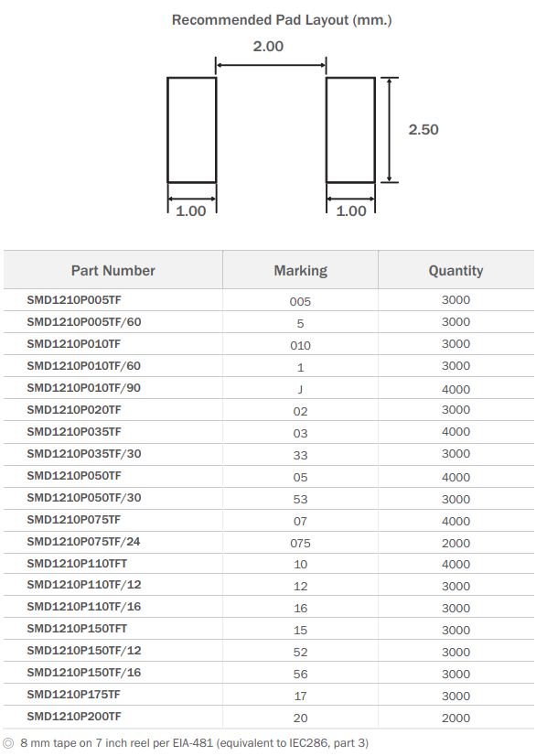Click the 2.50 height dimension label
Image resolution: width=536 pixels, height=756 pixels.
click(423, 130)
